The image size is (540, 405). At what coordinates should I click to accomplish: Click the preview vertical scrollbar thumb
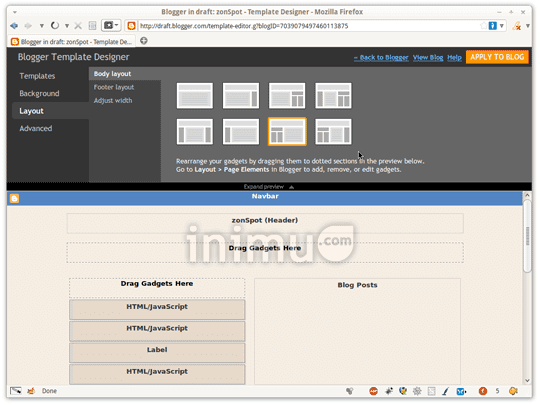pos(527,236)
